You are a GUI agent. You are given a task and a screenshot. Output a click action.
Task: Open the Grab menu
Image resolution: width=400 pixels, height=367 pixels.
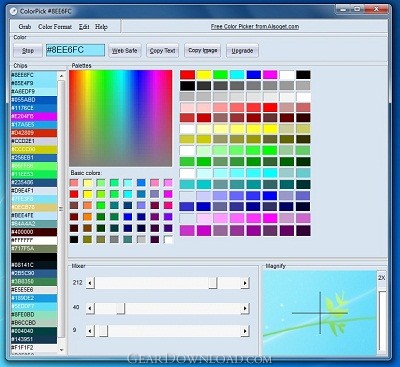[25, 27]
